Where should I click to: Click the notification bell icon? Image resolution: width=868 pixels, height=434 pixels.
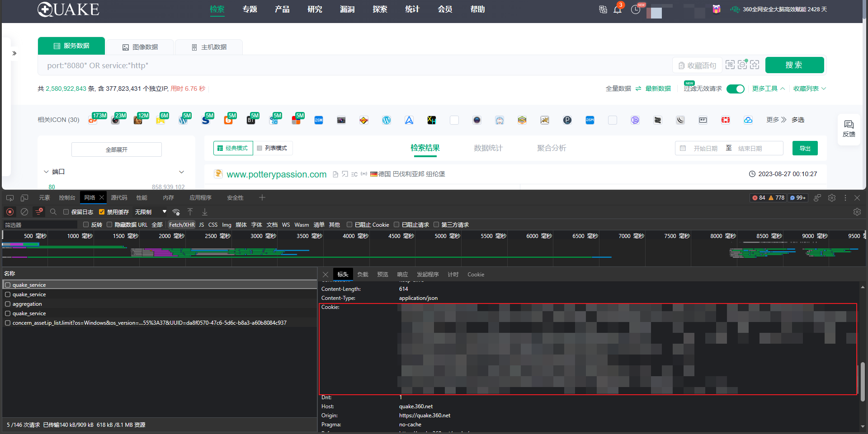coord(618,9)
